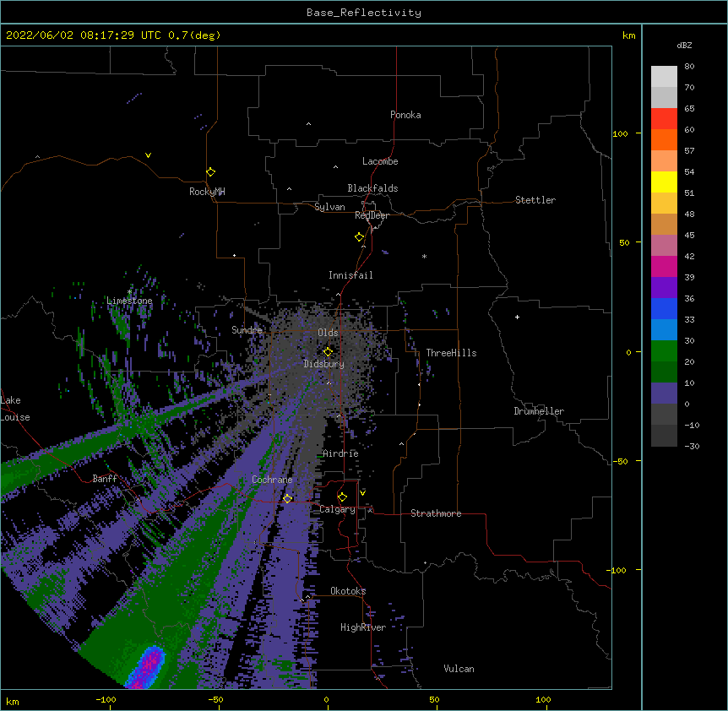Click the Ponoka town label
728x711 pixels.
(405, 115)
